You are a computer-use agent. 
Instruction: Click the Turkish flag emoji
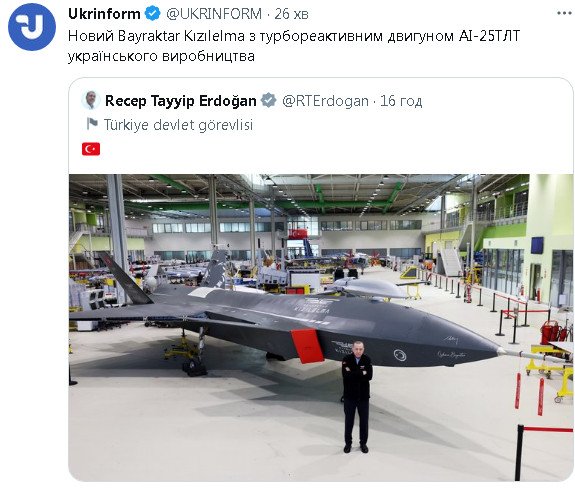pyautogui.click(x=91, y=149)
